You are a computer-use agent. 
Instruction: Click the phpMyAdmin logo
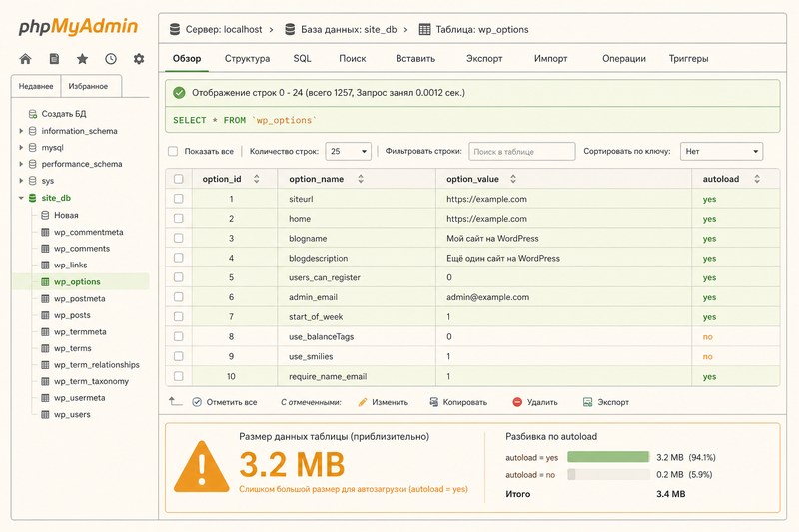(x=79, y=27)
